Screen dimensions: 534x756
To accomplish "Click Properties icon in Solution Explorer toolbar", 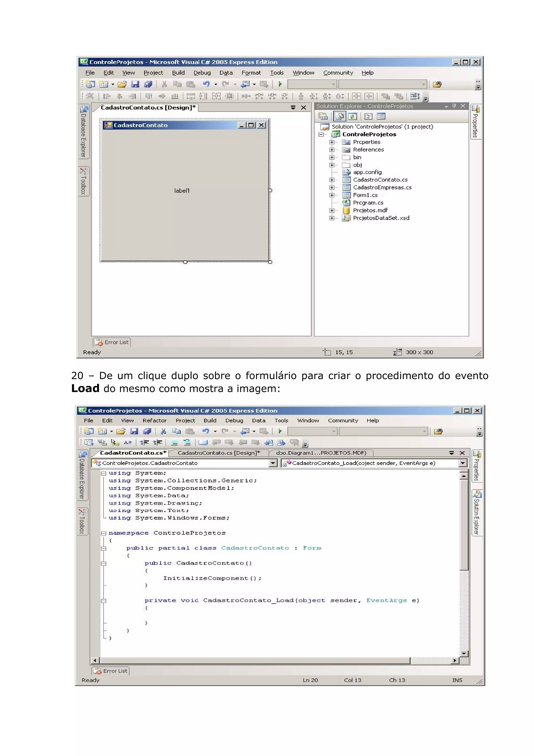I will click(323, 116).
